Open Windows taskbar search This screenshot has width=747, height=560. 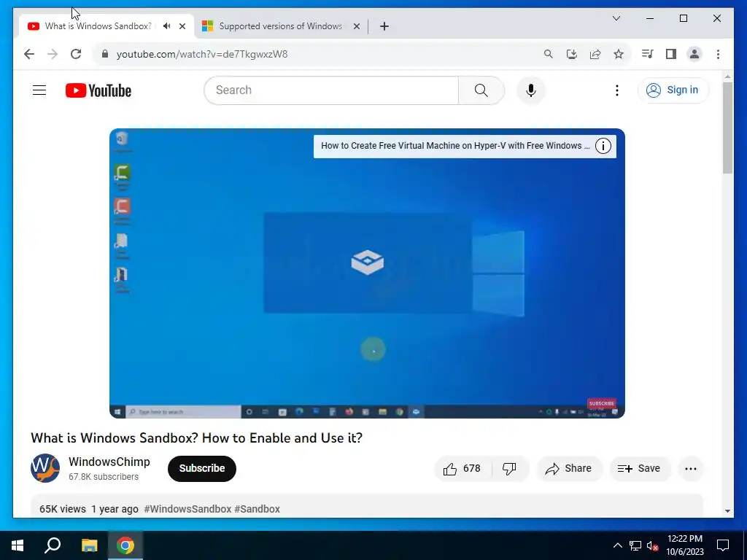pyautogui.click(x=53, y=545)
